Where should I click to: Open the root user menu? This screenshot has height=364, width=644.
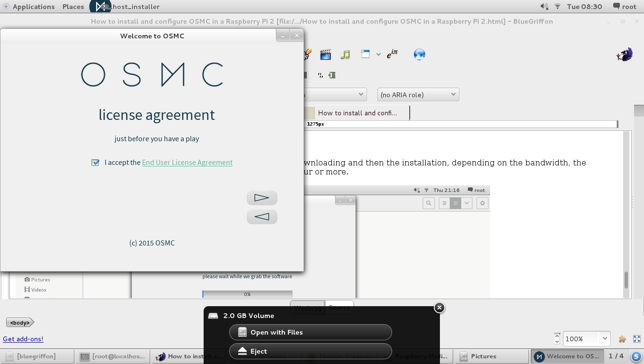click(x=625, y=7)
